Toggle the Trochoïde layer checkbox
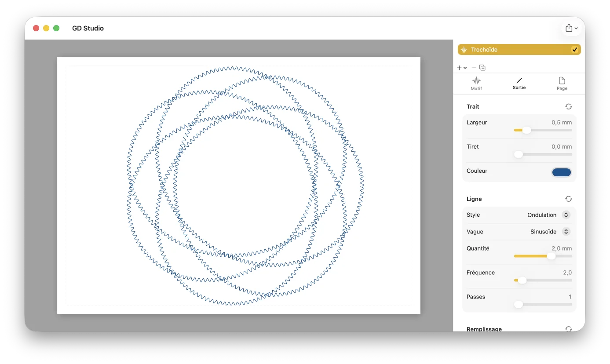The width and height of the screenshot is (610, 364). pos(574,50)
